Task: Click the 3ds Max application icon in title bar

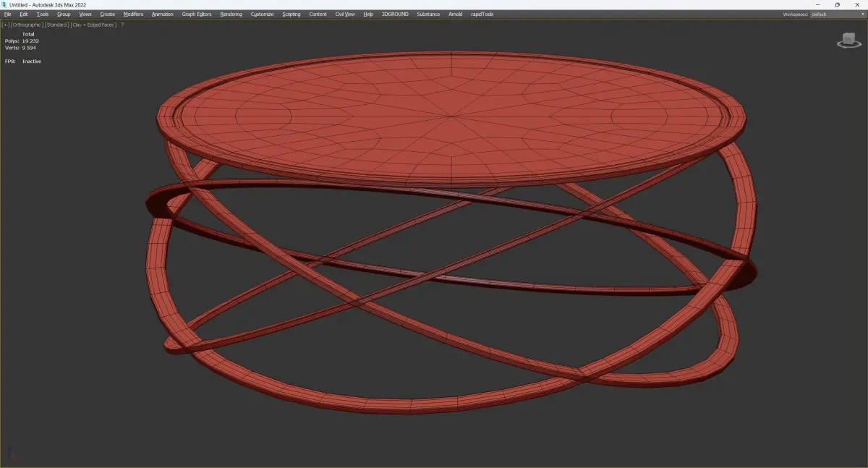Action: 4,4
